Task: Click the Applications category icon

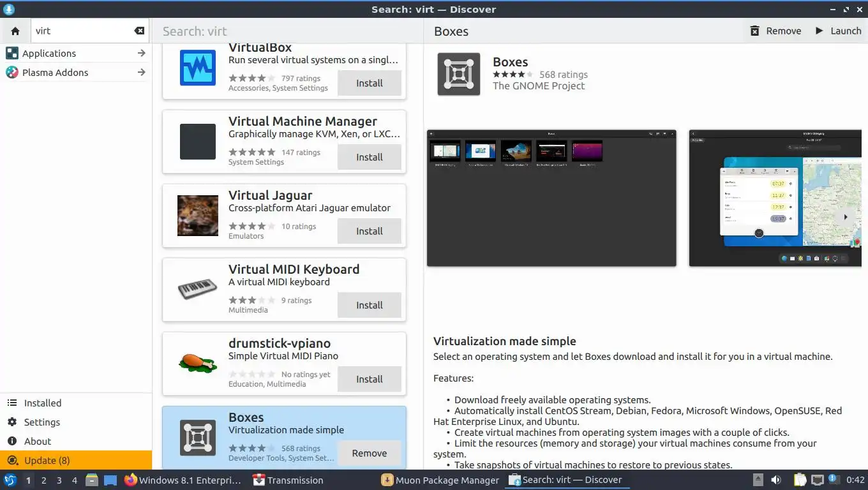Action: pos(12,53)
